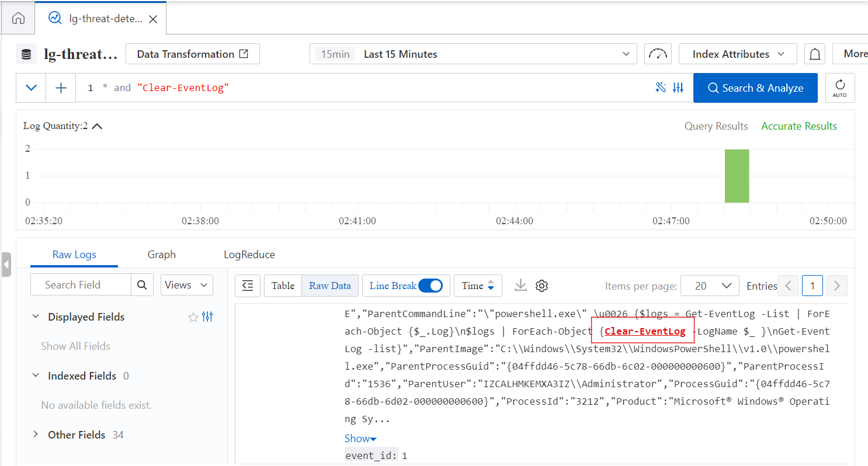This screenshot has height=466, width=868.
Task: Click the green histogram bar
Action: pyautogui.click(x=737, y=176)
